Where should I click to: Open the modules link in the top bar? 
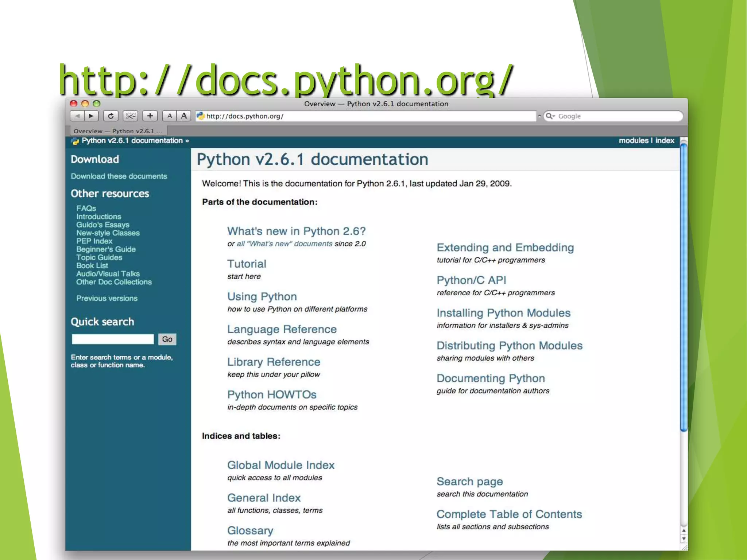point(634,140)
